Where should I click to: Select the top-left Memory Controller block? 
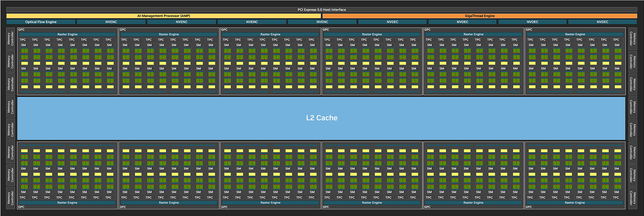click(11, 39)
